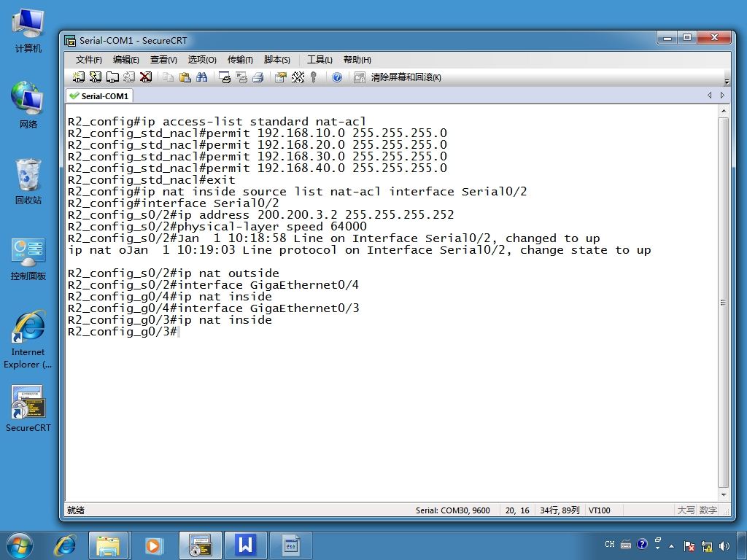This screenshot has width=747, height=560.
Task: Open the 编辑(E) menu
Action: click(x=125, y=60)
